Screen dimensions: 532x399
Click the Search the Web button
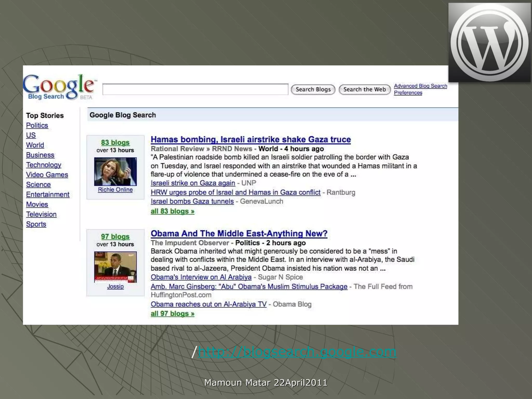pyautogui.click(x=364, y=90)
